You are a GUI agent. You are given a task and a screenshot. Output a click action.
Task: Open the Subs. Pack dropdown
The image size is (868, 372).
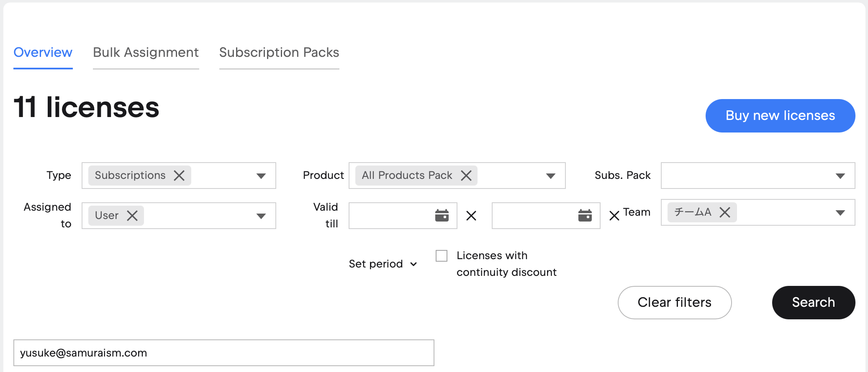pyautogui.click(x=758, y=176)
